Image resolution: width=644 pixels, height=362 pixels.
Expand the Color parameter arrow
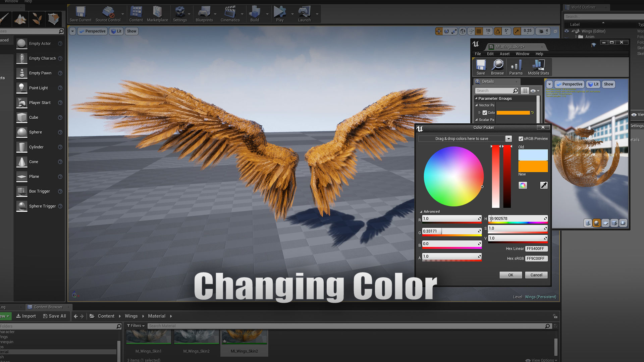(x=479, y=113)
